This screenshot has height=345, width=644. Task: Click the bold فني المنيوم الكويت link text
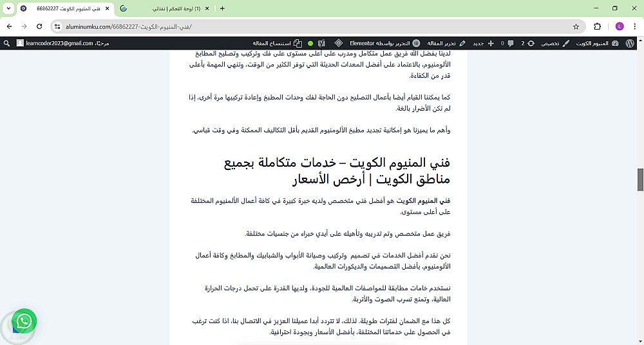423,201
